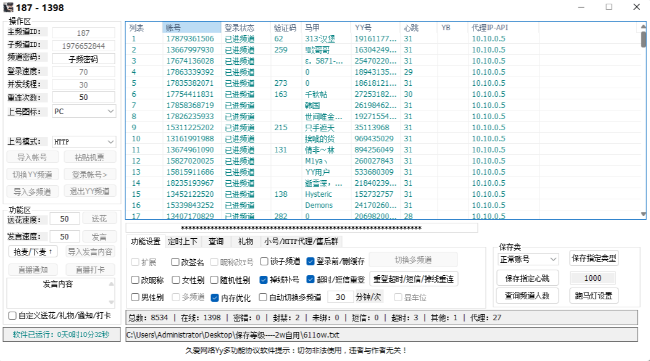Open the 跑马灯设置 button
Image resolution: width=650 pixels, height=361 pixels.
point(594,296)
